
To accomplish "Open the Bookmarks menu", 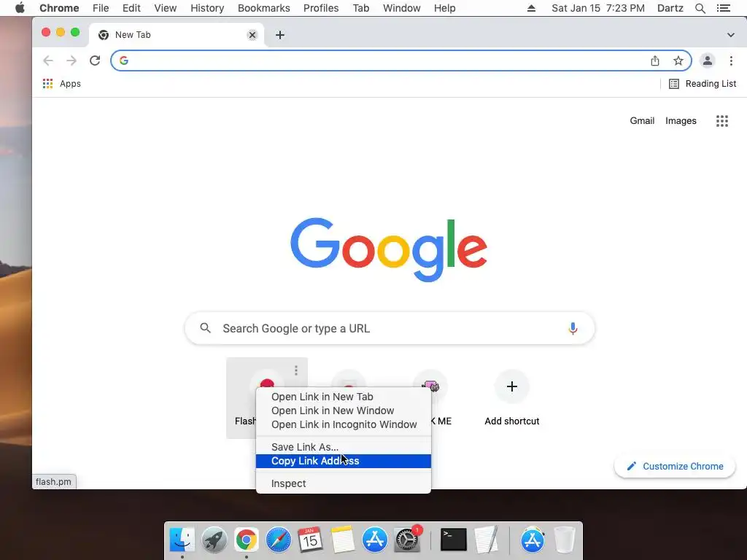I will 263,8.
